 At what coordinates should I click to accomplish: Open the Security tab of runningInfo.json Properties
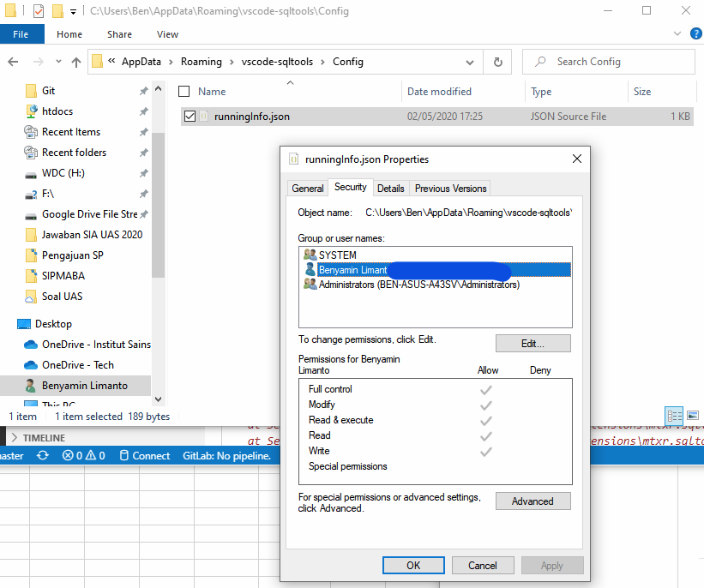[x=352, y=187]
